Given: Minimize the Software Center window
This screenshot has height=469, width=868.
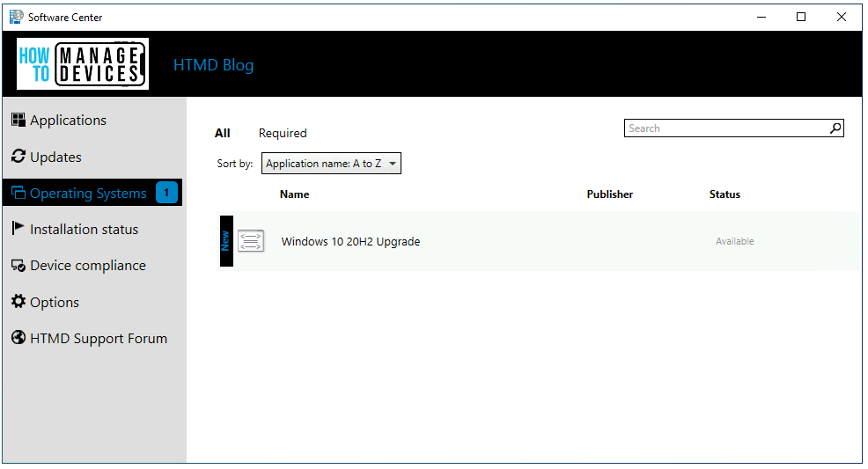Looking at the screenshot, I should click(761, 17).
